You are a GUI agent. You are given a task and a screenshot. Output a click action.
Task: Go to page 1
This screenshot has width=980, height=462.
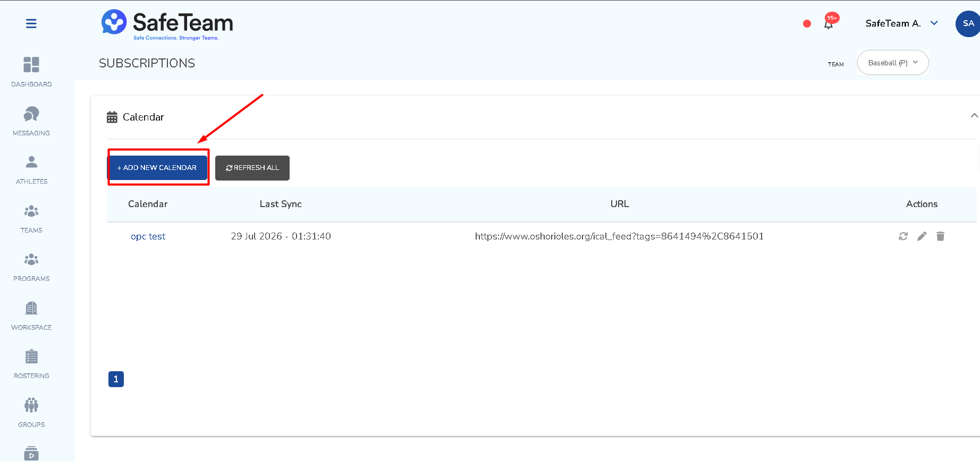pyautogui.click(x=116, y=379)
